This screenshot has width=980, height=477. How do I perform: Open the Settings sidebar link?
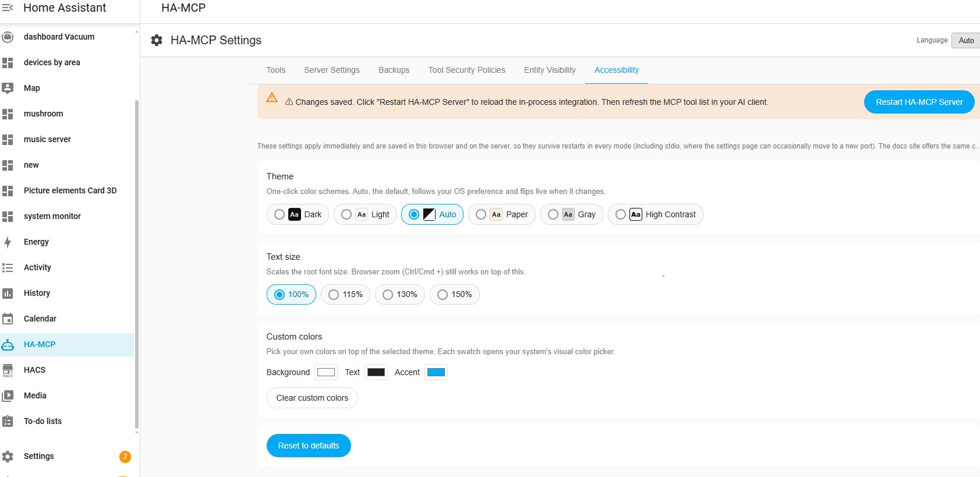(67, 456)
